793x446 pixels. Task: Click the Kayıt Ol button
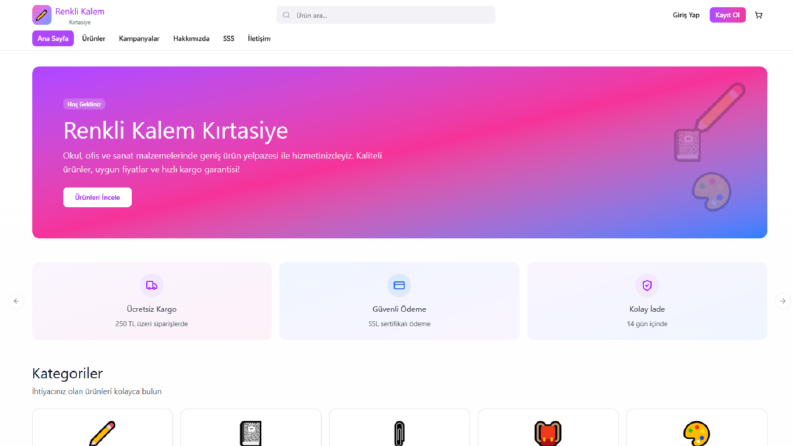727,15
